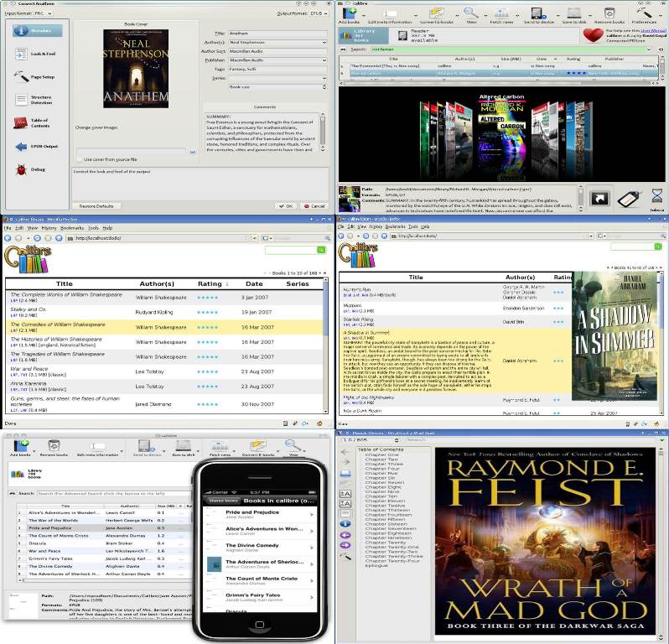669x644 pixels.
Task: Open the User Manual link
Action: [653, 31]
